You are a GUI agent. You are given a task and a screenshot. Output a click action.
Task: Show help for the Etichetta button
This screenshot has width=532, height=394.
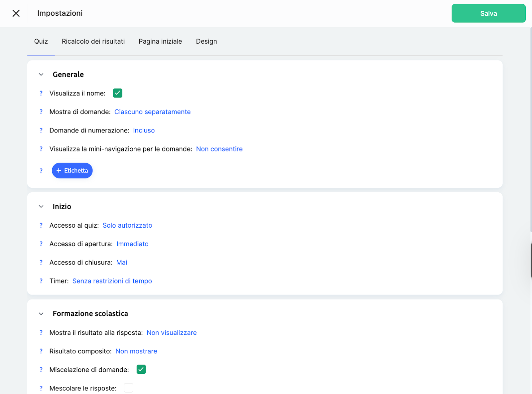[x=41, y=171]
